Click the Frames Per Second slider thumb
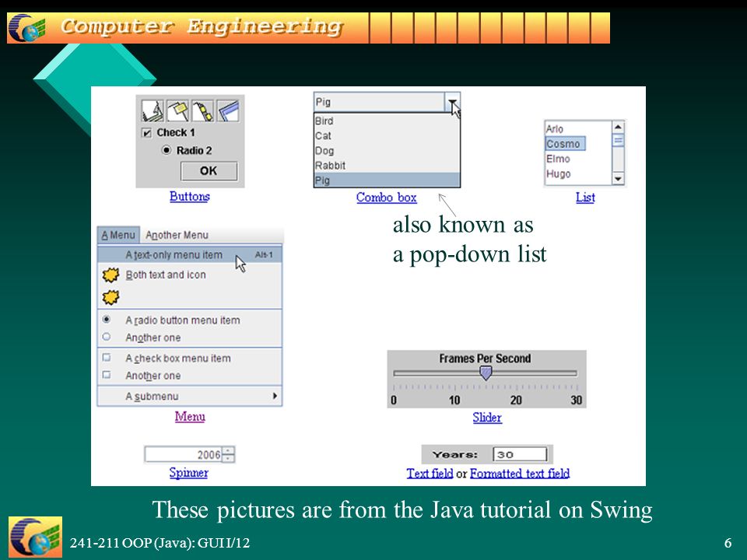This screenshot has width=747, height=560. click(486, 373)
